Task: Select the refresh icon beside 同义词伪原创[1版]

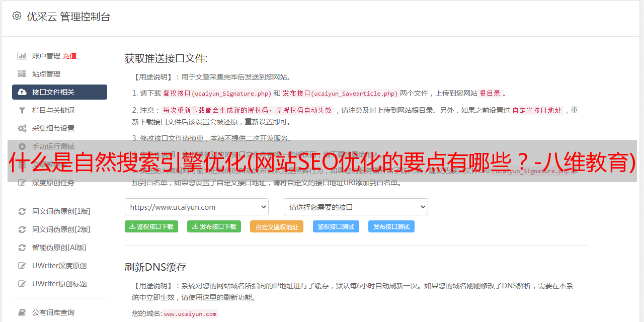Action: pos(22,211)
